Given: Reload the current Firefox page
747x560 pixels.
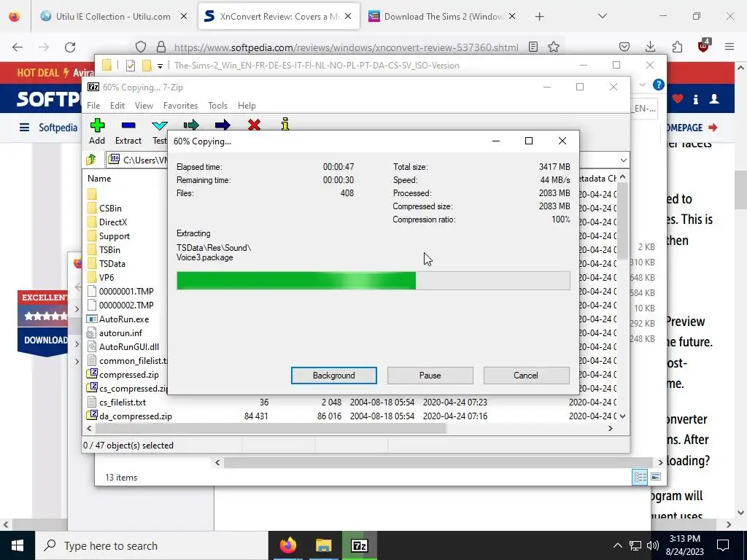Looking at the screenshot, I should point(70,47).
